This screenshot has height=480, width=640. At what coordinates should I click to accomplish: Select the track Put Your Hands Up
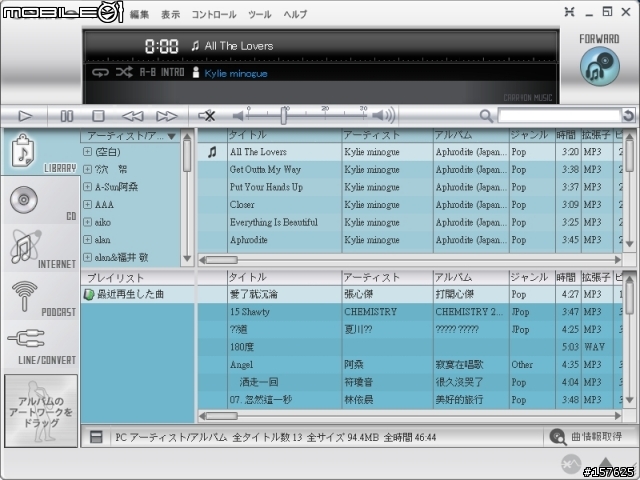(x=410, y=187)
